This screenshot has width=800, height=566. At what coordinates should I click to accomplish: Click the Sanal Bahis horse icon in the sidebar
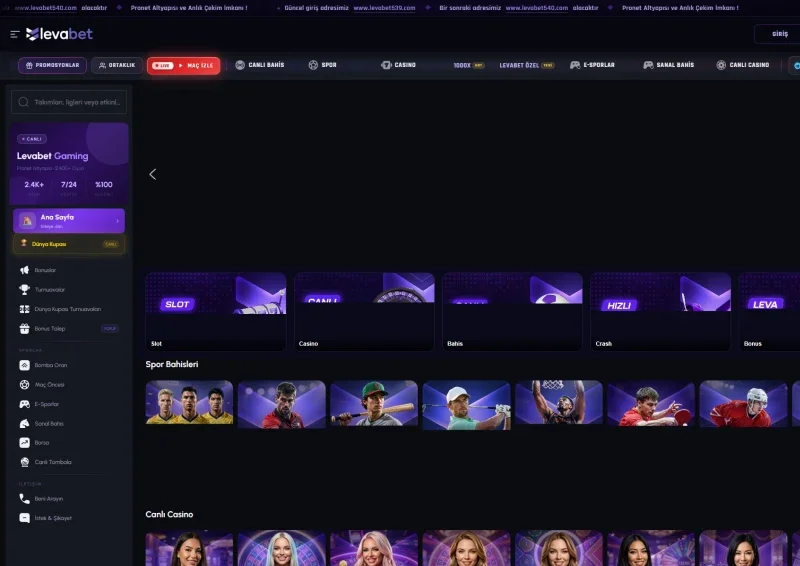pos(24,423)
